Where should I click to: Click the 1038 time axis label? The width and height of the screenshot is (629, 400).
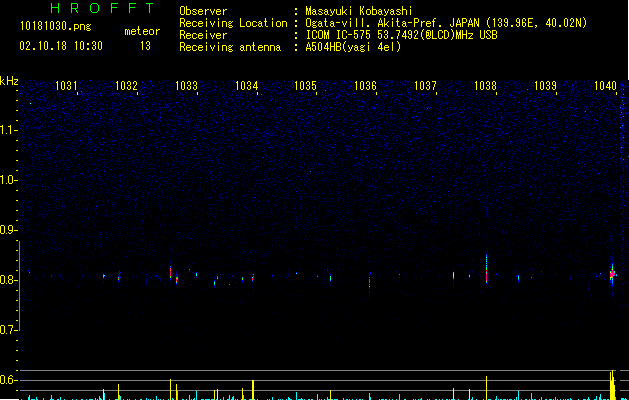485,85
